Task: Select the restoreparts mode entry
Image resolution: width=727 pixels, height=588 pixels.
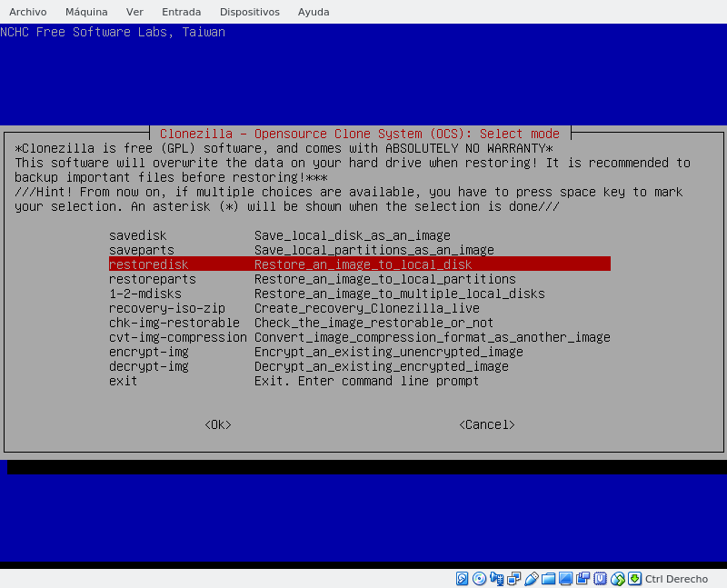Action: coord(360,279)
